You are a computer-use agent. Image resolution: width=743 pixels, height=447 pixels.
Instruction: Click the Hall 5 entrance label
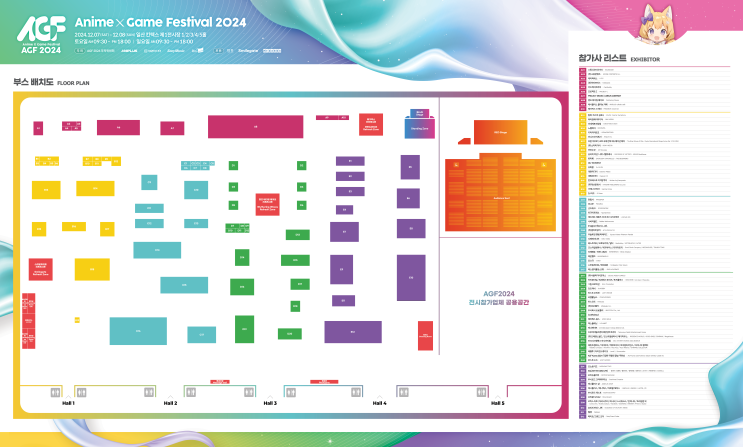click(498, 403)
